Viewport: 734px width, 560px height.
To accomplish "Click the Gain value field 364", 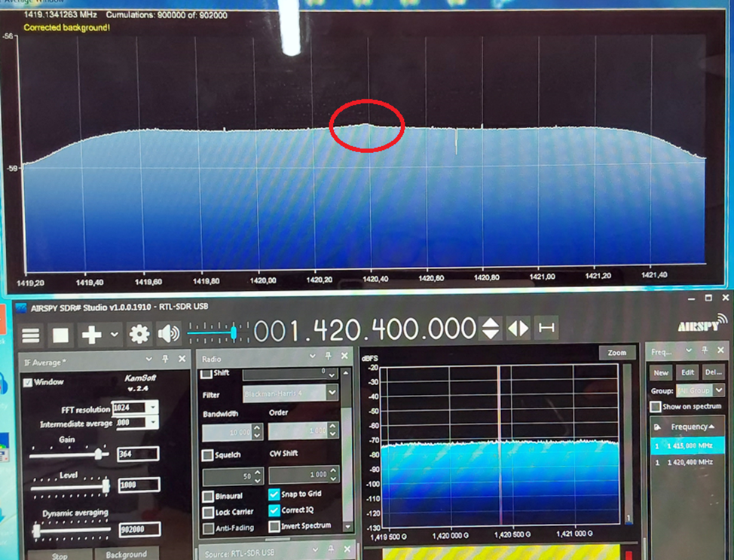I will coord(138,454).
